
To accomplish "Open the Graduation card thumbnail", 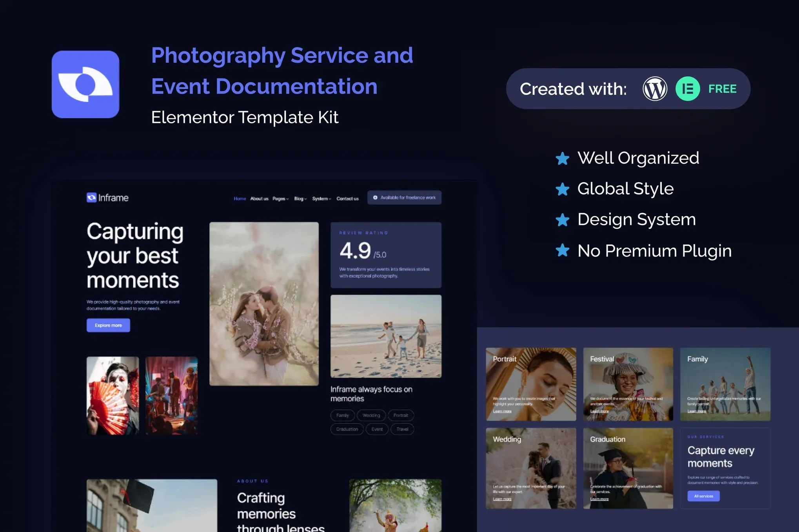I will pyautogui.click(x=628, y=468).
